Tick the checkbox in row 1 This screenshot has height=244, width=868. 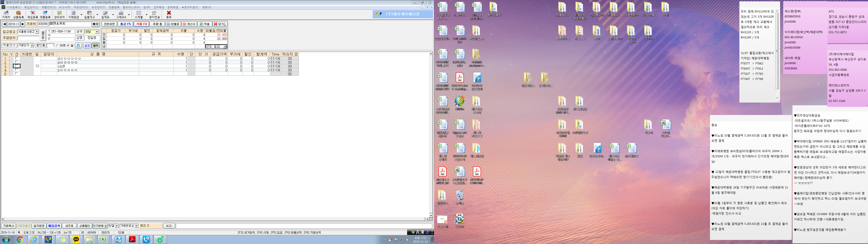pos(17,59)
